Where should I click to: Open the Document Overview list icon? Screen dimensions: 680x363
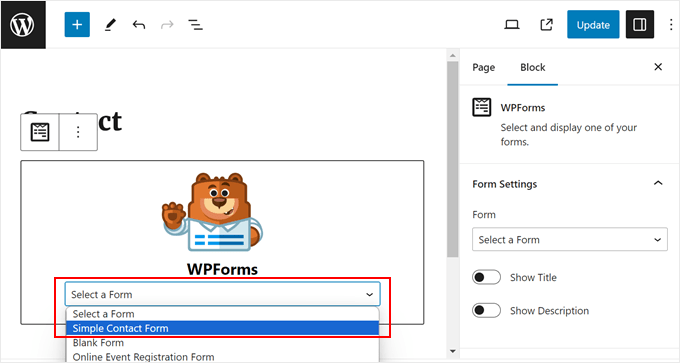pyautogui.click(x=196, y=25)
